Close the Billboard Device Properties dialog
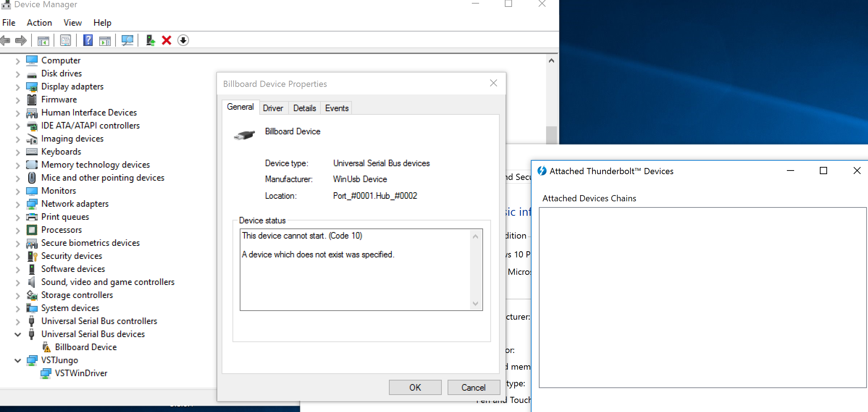This screenshot has height=412, width=868. point(493,83)
